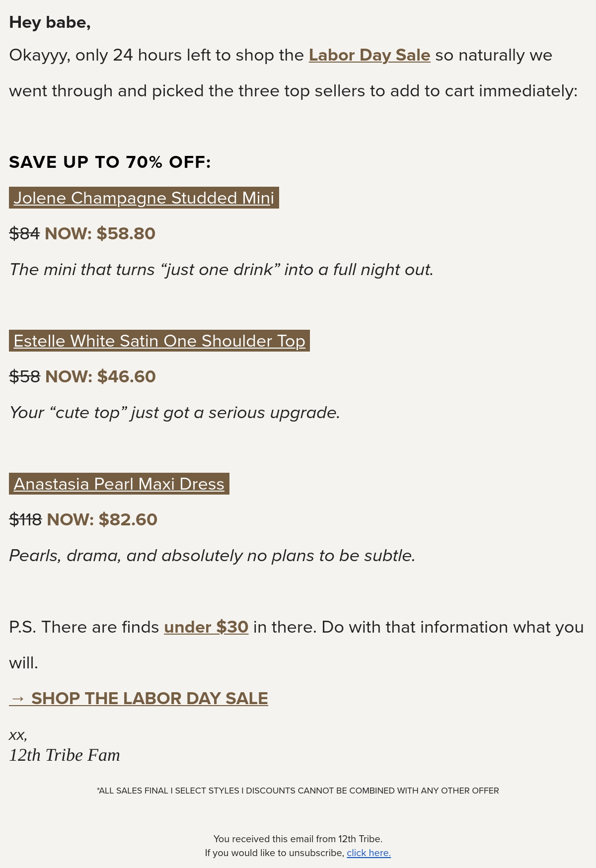Click the 'SHOP THE LABOR DAY SALE' call-to-action

tap(149, 698)
